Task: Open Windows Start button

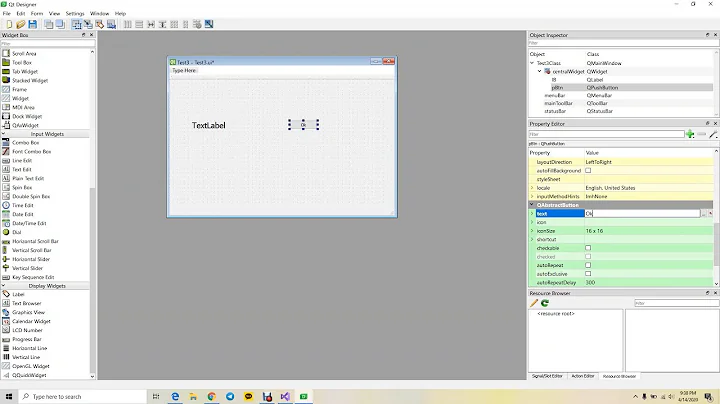Action: [9, 396]
